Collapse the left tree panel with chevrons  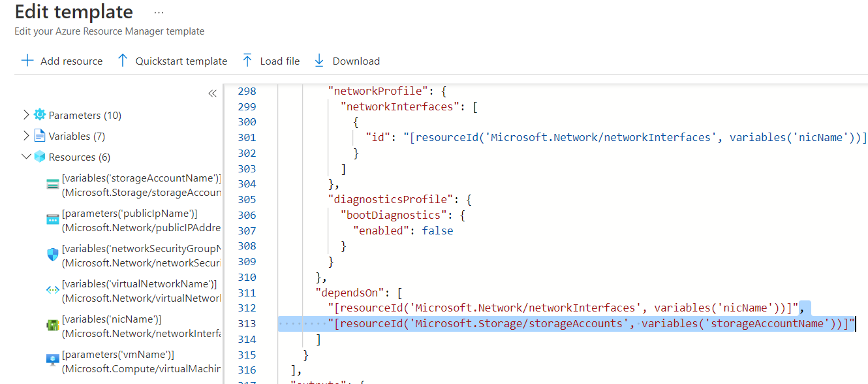[x=212, y=93]
